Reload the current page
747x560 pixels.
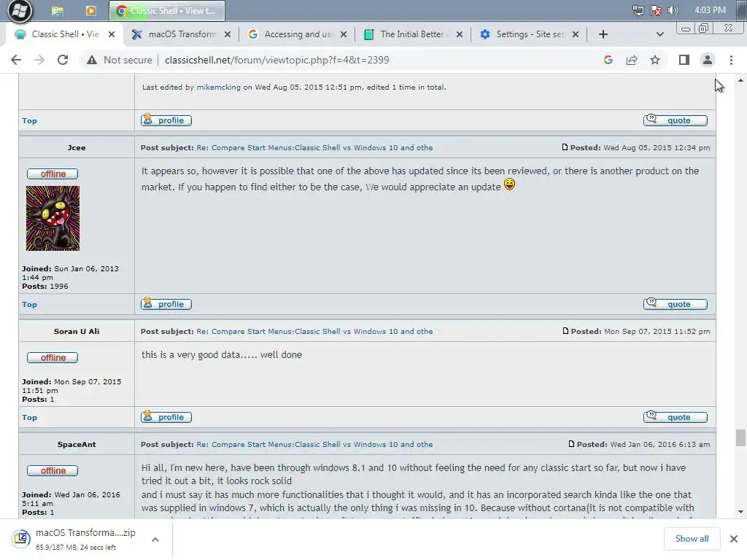coord(63,60)
